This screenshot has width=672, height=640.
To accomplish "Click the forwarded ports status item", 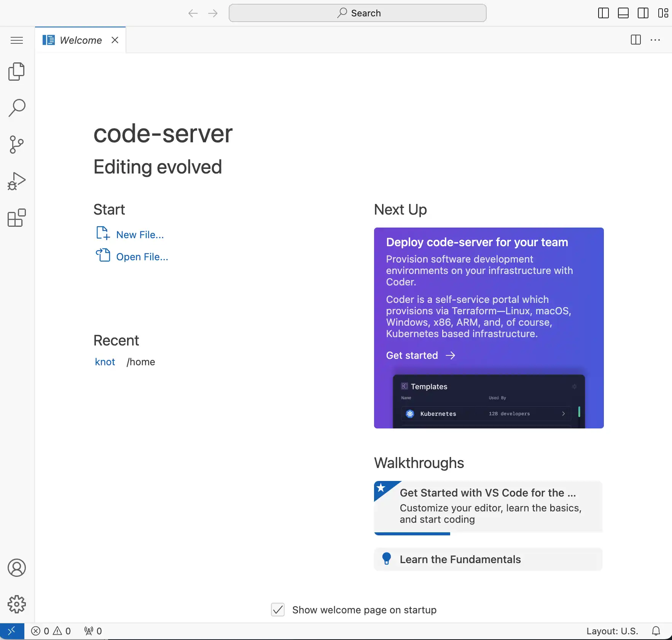I will (x=93, y=631).
